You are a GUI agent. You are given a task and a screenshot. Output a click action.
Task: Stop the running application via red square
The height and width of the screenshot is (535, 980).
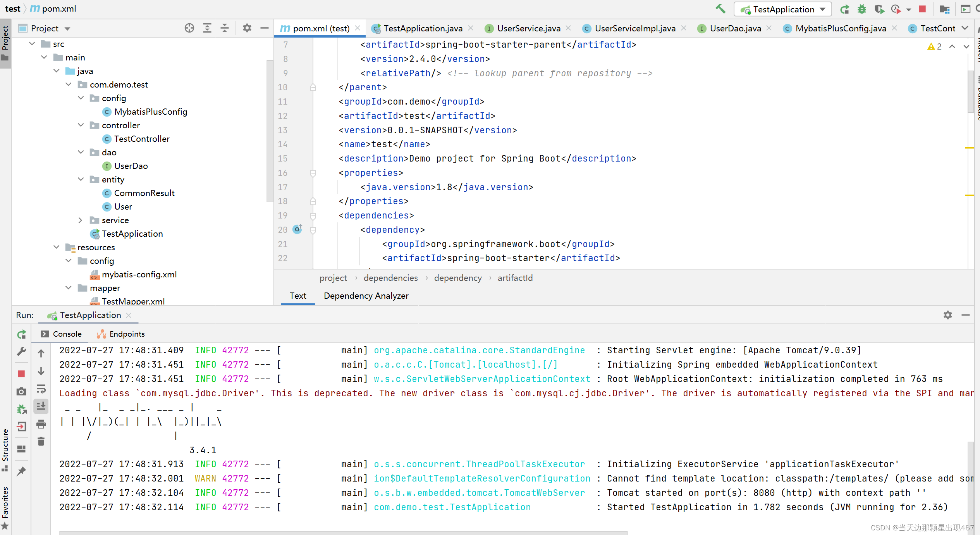922,9
